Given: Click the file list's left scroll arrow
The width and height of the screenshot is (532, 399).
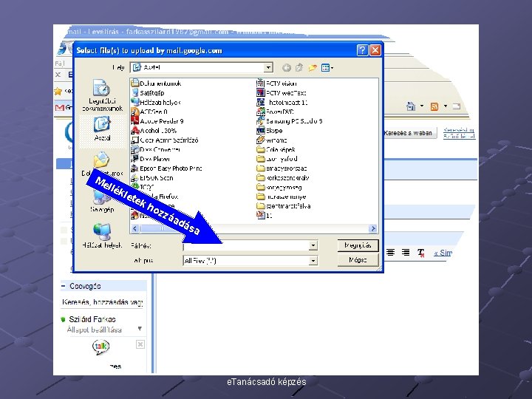Looking at the screenshot, I should (x=135, y=228).
